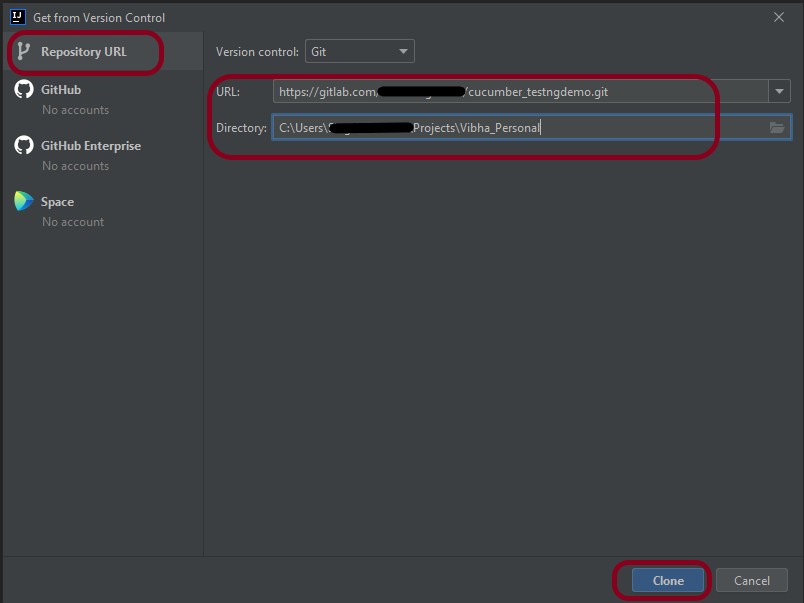Open the GitHub section
This screenshot has height=603, width=804.
[x=61, y=90]
